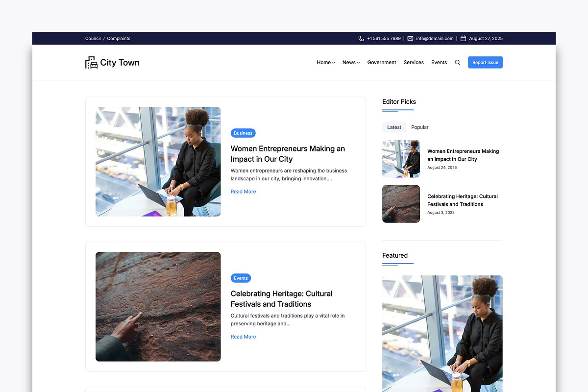Click the Business category badge
Screen dimensions: 588x392
(x=243, y=133)
